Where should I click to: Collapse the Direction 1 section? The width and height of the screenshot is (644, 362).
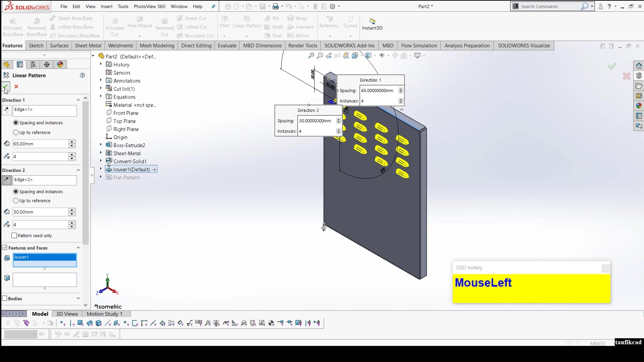tap(78, 100)
